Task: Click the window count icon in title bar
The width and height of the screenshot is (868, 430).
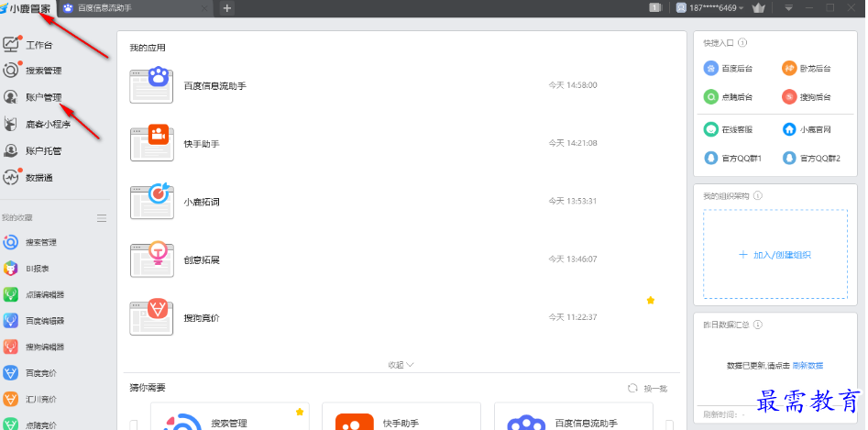Action: tap(655, 7)
